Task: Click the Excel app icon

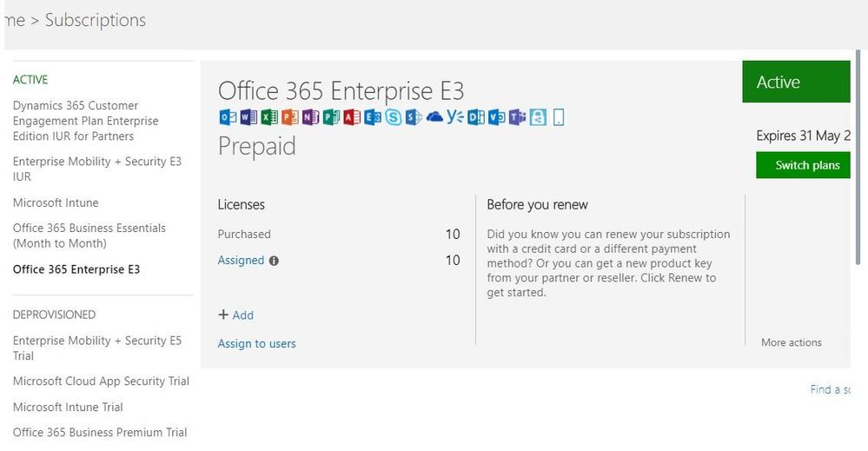Action: tap(269, 117)
